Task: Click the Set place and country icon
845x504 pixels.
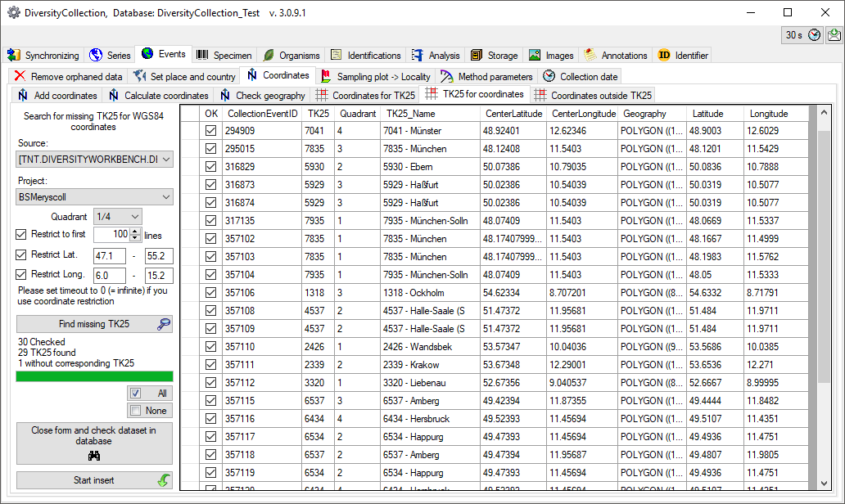Action: point(139,76)
